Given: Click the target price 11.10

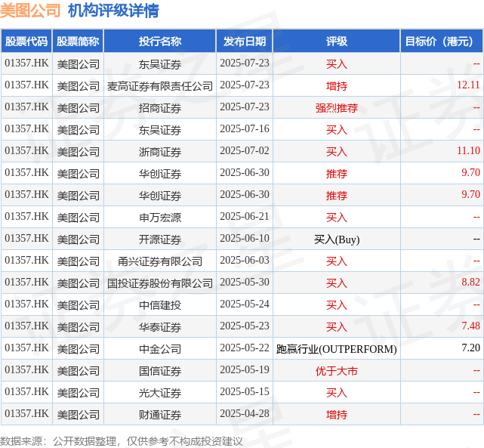Looking at the screenshot, I should [x=468, y=150].
